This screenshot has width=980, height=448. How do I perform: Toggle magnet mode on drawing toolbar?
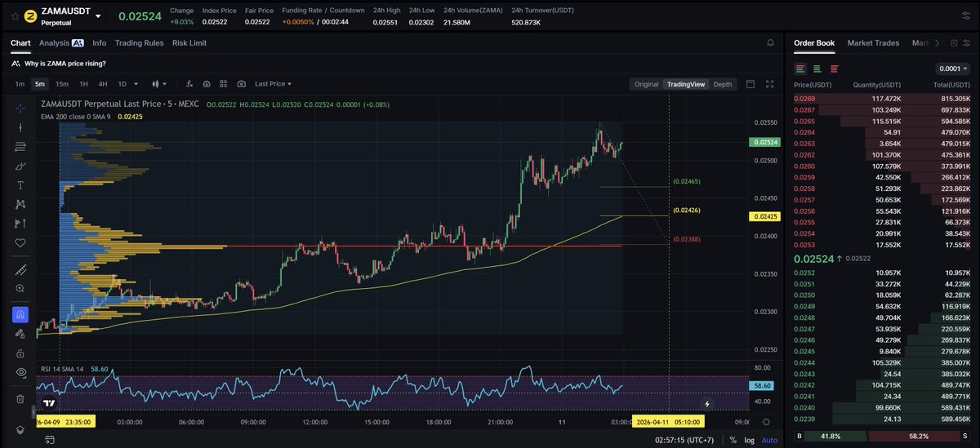pos(20,314)
